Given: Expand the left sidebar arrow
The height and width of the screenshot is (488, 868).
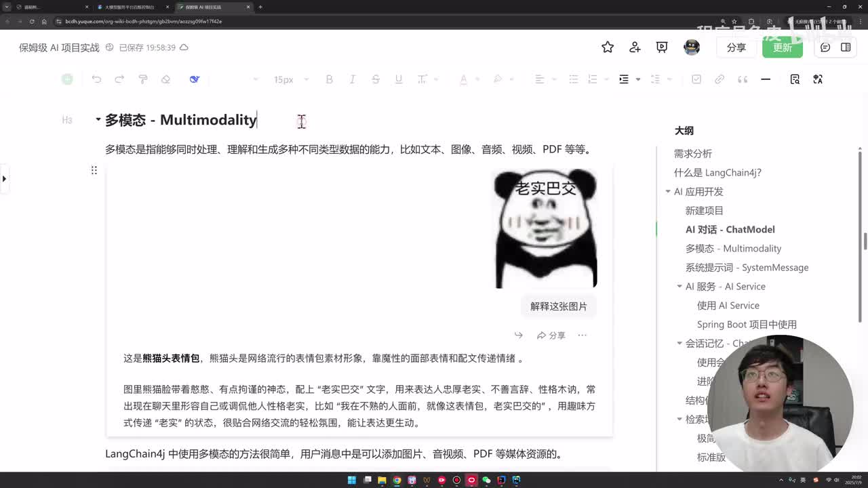Looking at the screenshot, I should [x=4, y=179].
